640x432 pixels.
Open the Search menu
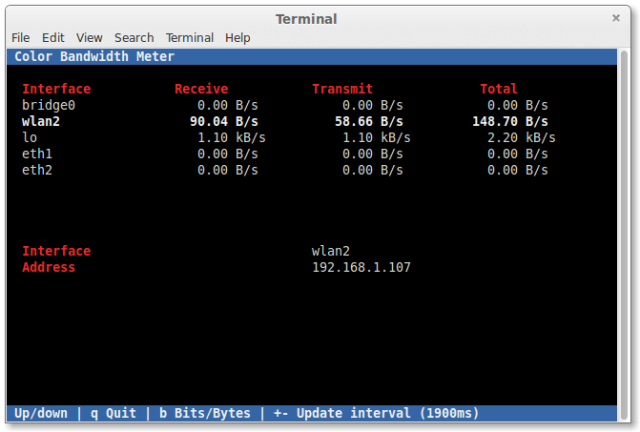coord(134,38)
